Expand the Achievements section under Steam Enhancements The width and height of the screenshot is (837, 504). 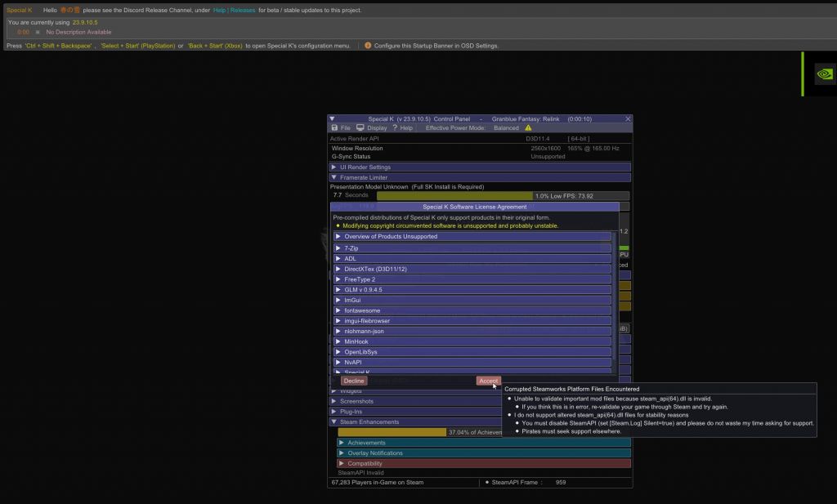(x=342, y=443)
